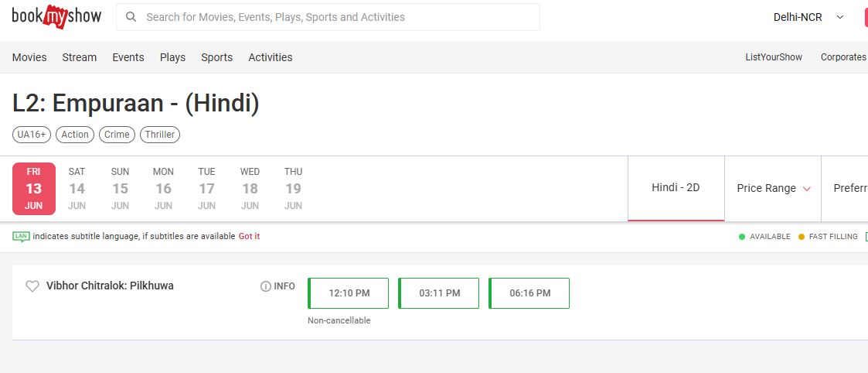868x373 pixels.
Task: Open the Events menu item
Action: tap(128, 57)
